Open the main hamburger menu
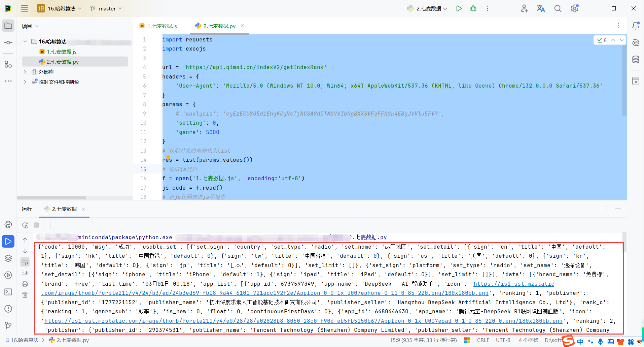 point(24,8)
